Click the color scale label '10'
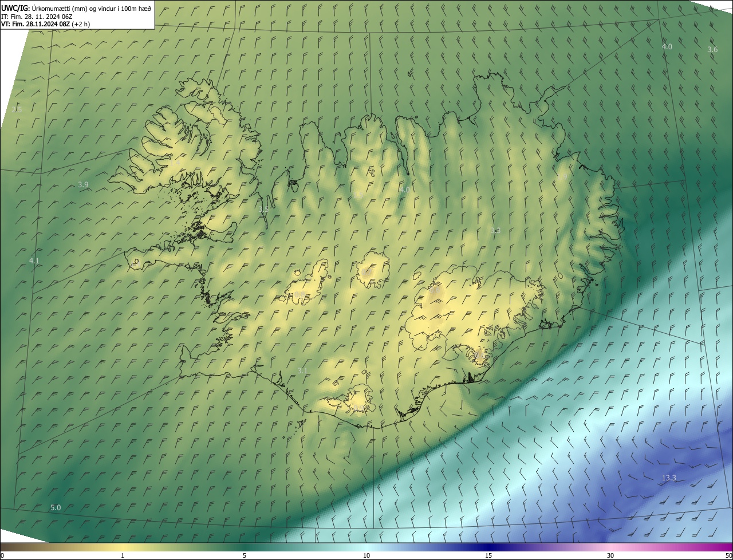Viewport: 733px width, 560px height. click(x=366, y=555)
